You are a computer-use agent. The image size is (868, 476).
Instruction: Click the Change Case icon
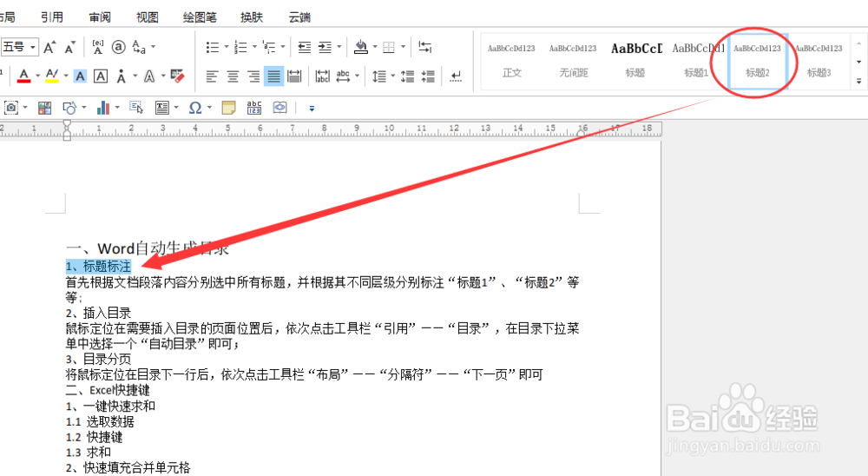[139, 47]
